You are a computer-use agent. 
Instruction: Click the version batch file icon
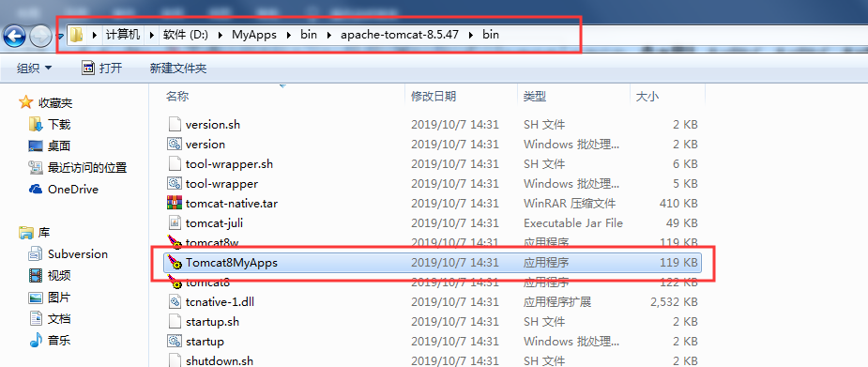[175, 144]
